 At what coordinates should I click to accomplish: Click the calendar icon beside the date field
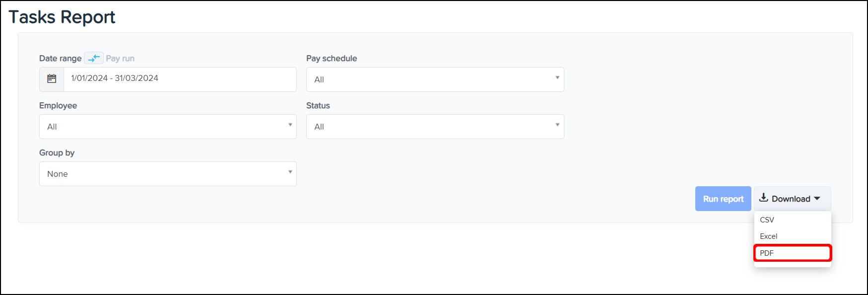52,79
